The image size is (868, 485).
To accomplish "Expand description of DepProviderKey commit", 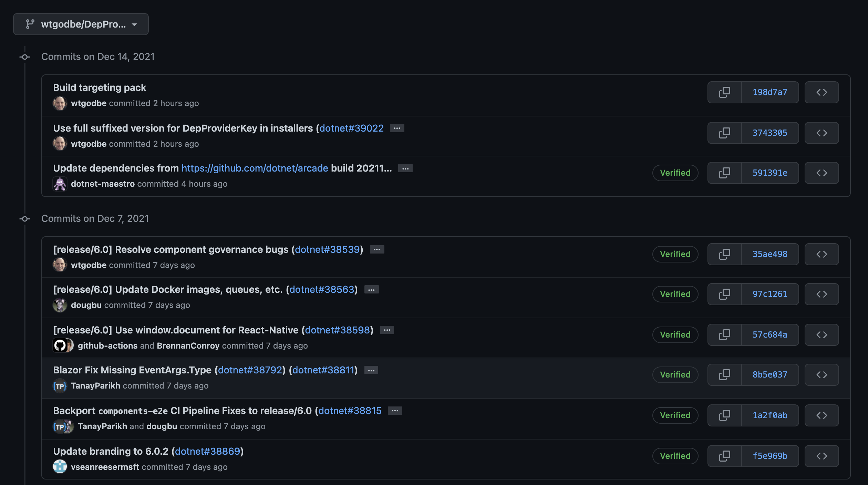I will coord(397,128).
